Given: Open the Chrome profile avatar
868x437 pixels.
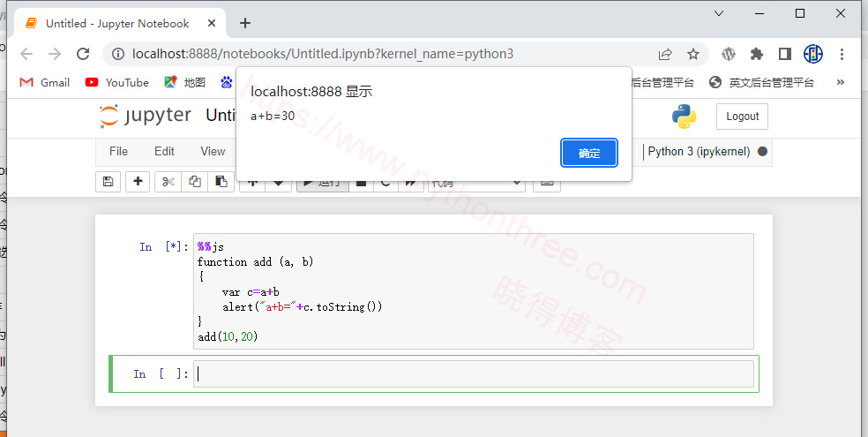Looking at the screenshot, I should click(813, 54).
